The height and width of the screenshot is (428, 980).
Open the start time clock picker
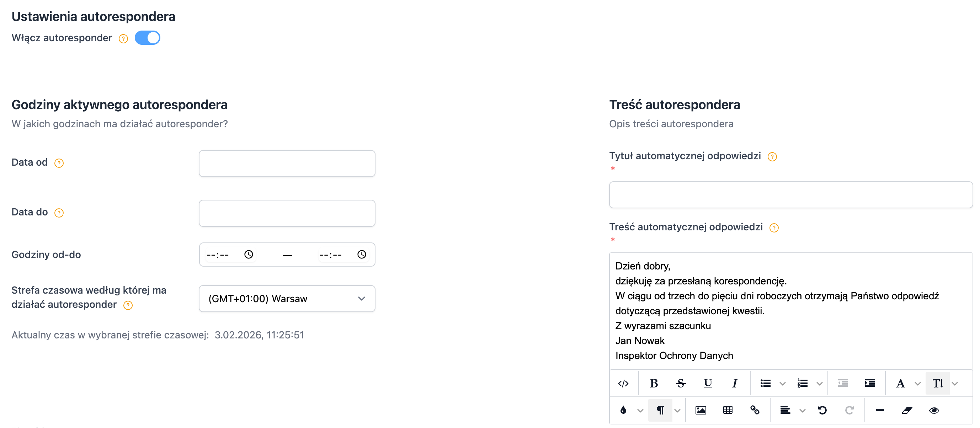click(249, 254)
